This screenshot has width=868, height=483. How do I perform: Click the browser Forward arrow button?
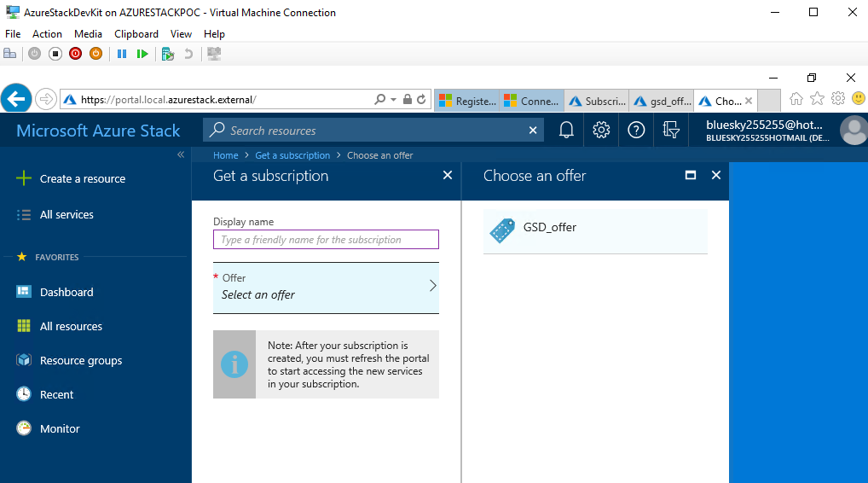click(46, 100)
